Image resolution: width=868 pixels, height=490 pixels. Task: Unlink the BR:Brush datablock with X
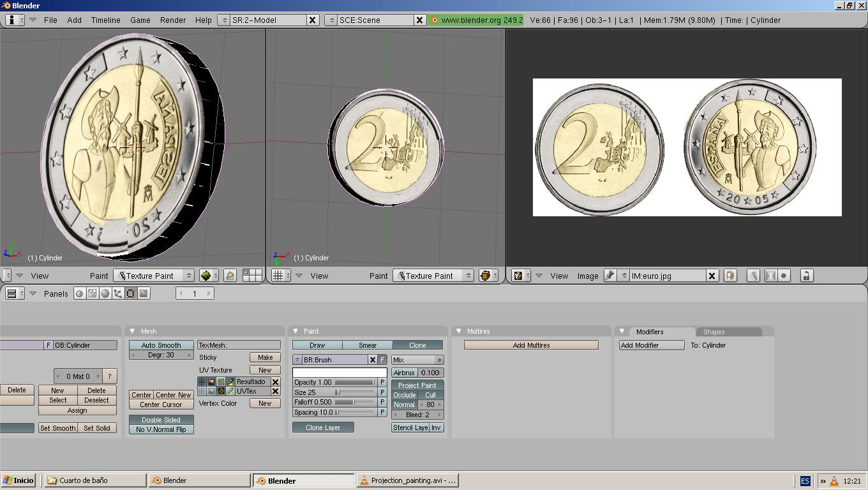point(373,360)
